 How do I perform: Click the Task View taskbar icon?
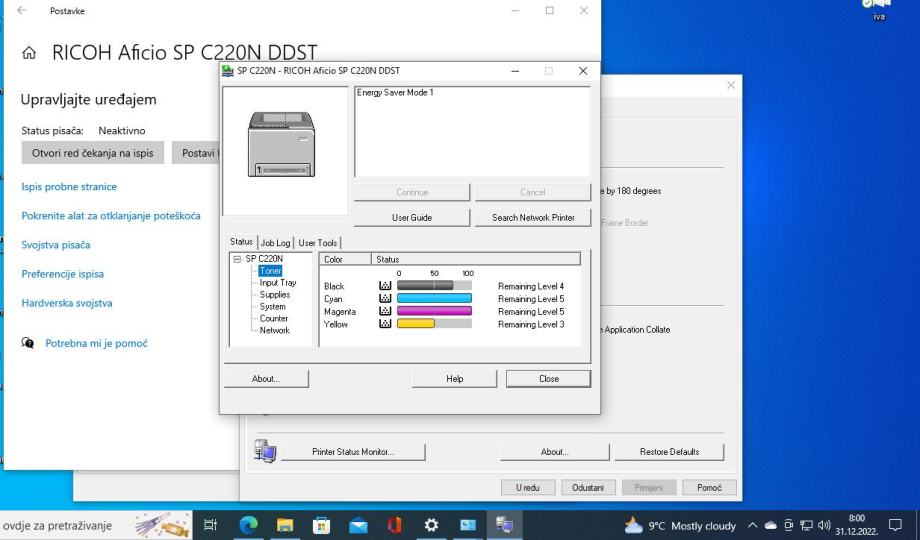coord(210,524)
